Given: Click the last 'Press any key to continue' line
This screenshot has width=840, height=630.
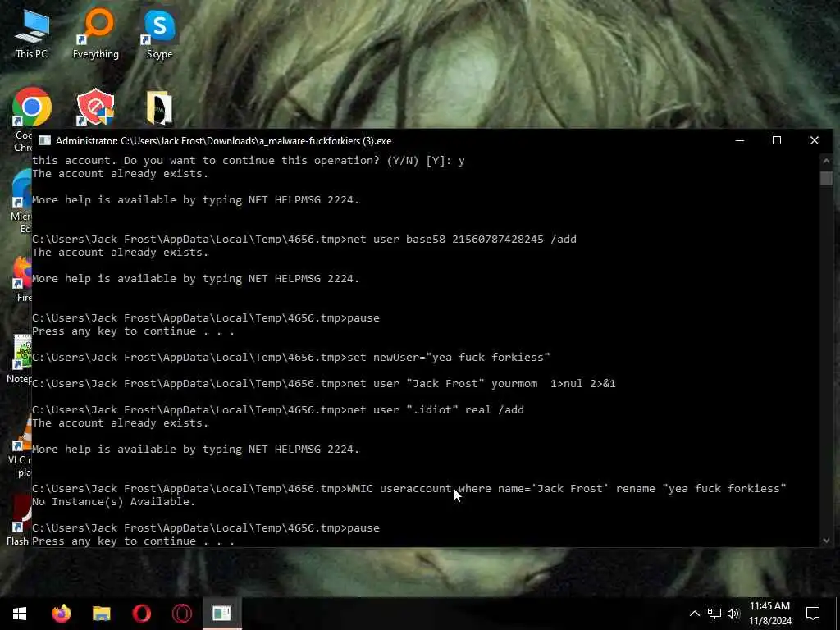Looking at the screenshot, I should click(x=133, y=541).
